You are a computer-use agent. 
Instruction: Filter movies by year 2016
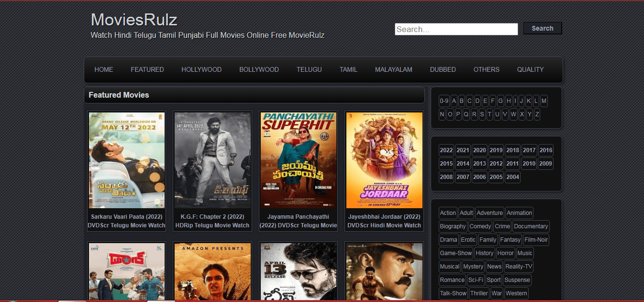pos(545,150)
